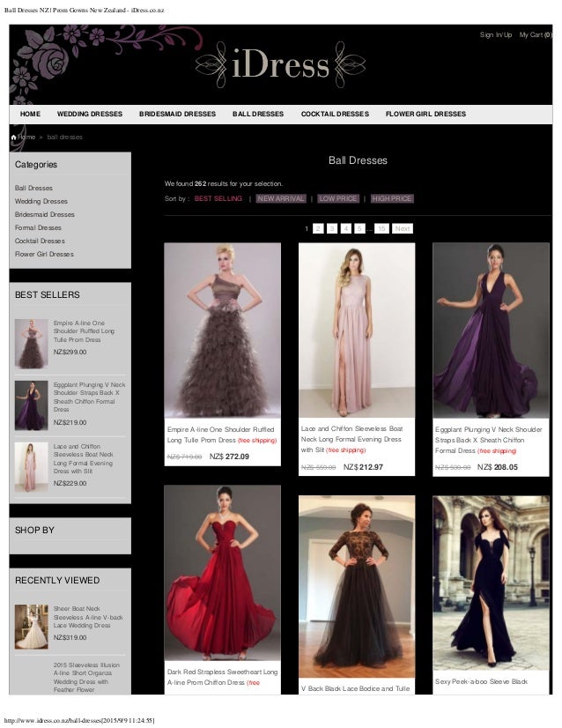Go to results page 4
Image resolution: width=562 pixels, height=728 pixels.
pos(345,228)
